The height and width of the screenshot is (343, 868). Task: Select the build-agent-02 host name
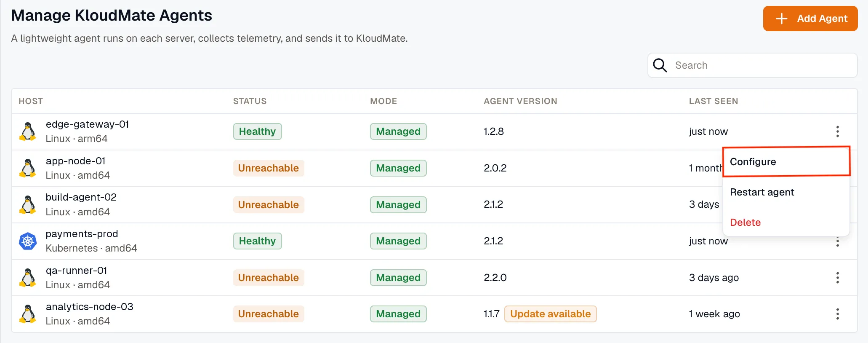pyautogui.click(x=81, y=197)
